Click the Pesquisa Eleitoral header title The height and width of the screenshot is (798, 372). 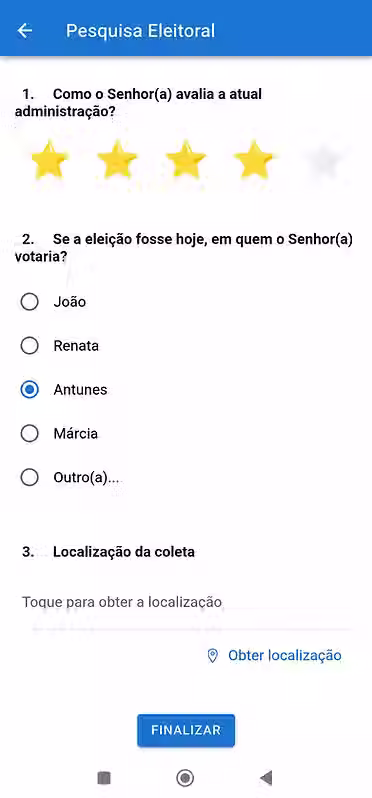pyautogui.click(x=140, y=31)
